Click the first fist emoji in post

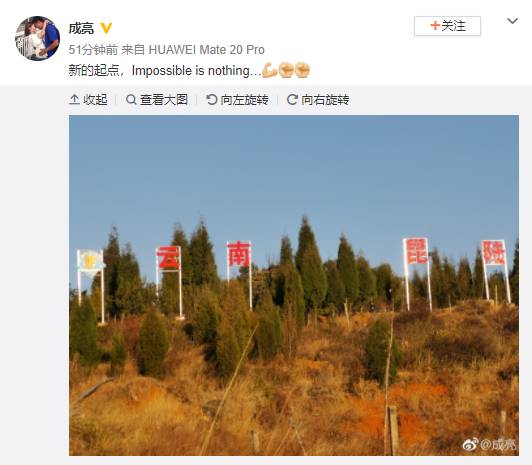286,70
